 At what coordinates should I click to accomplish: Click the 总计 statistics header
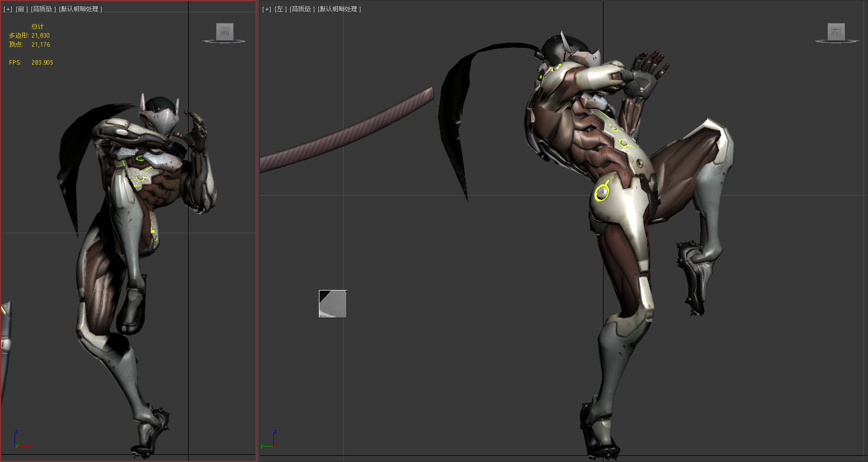(x=37, y=26)
